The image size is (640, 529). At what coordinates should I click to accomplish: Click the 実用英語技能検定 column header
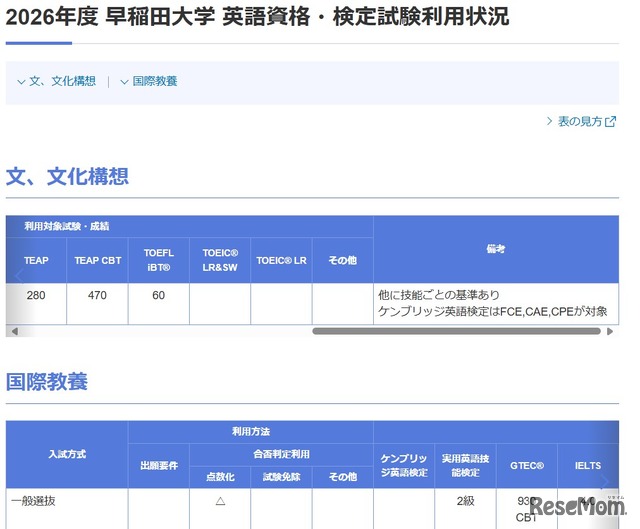(x=465, y=466)
